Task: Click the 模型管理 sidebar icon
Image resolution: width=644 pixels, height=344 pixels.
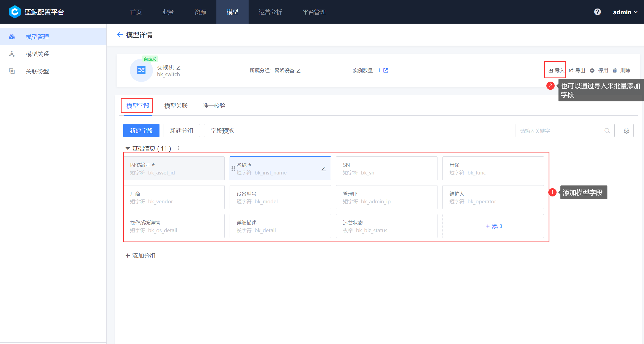Action: [x=12, y=37]
